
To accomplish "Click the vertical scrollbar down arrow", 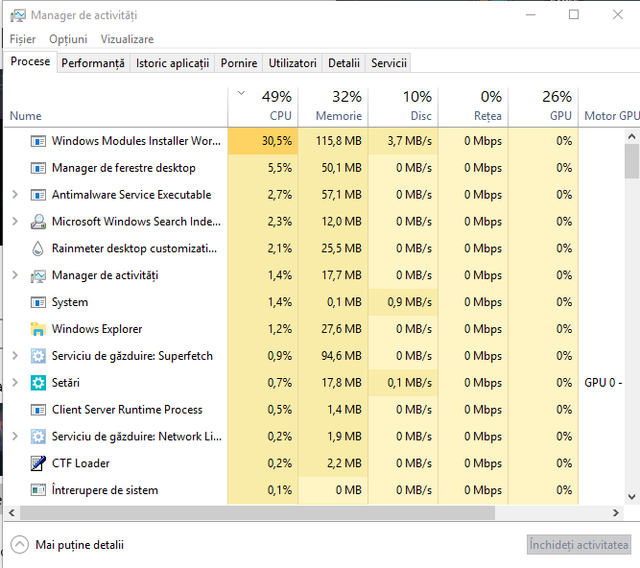I will [631, 497].
